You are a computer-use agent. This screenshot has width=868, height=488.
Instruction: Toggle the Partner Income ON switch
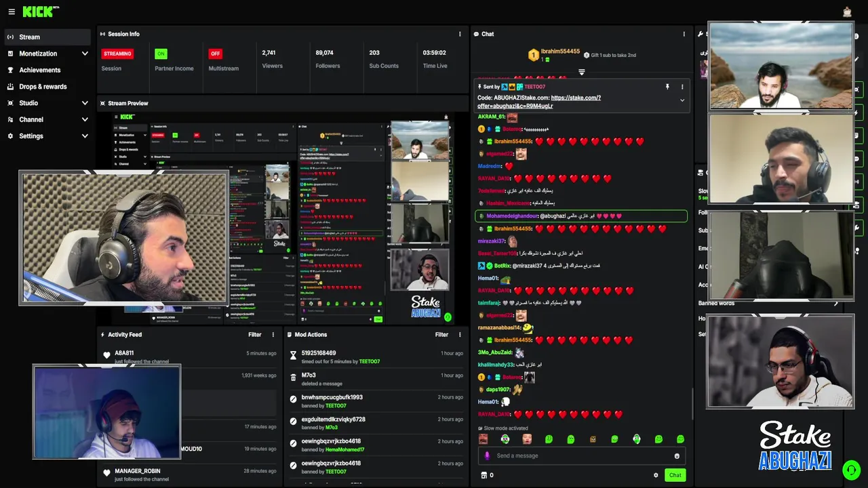point(161,54)
